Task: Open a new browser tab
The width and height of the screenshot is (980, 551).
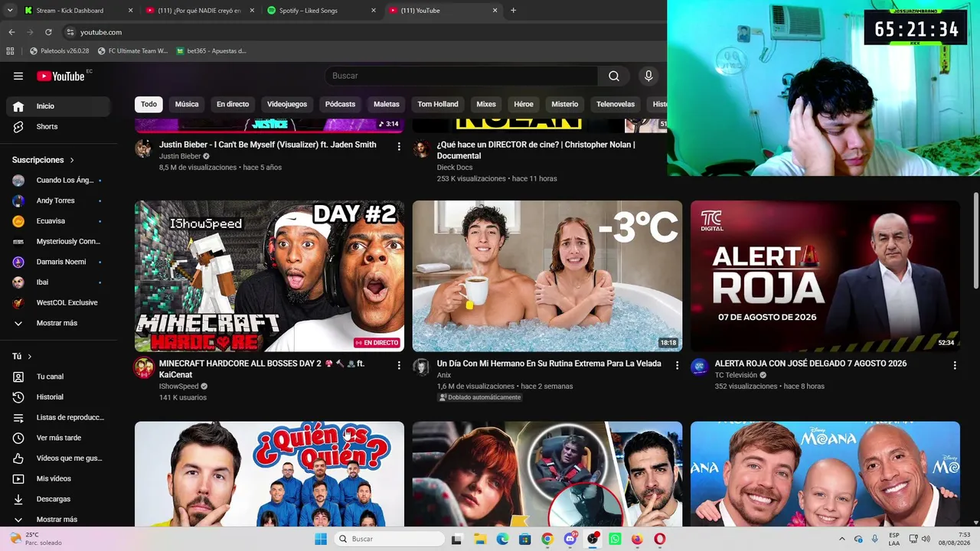Action: 513,11
